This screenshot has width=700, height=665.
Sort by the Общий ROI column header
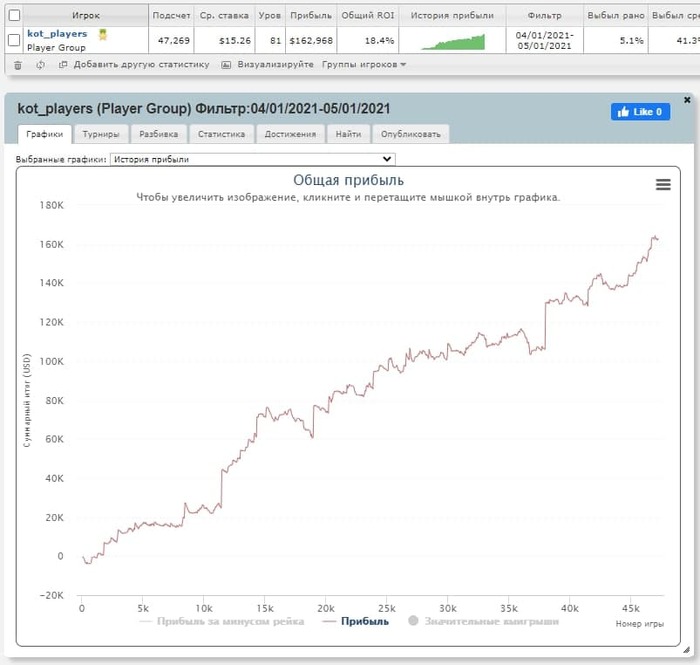pos(368,16)
